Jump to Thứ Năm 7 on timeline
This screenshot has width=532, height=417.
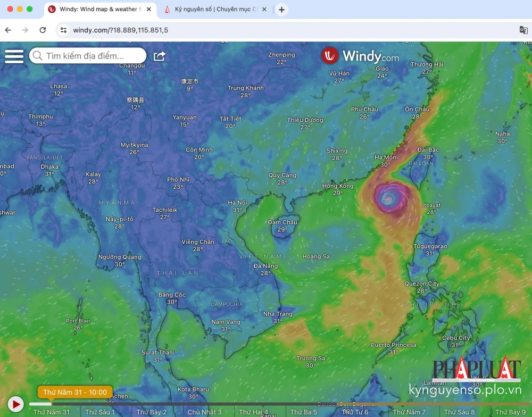409,412
